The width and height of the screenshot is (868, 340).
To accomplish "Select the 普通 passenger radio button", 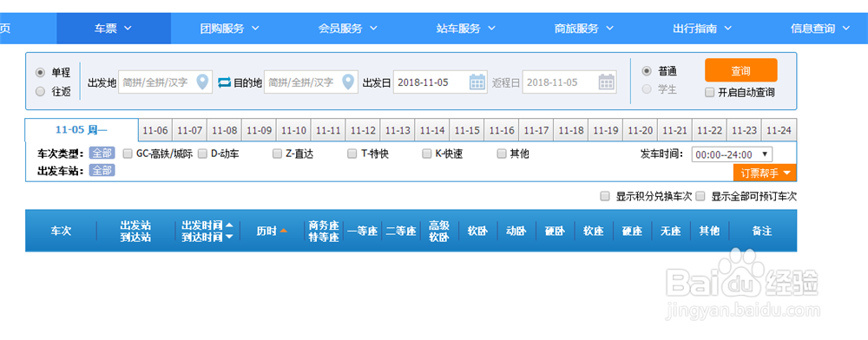I will [x=646, y=71].
